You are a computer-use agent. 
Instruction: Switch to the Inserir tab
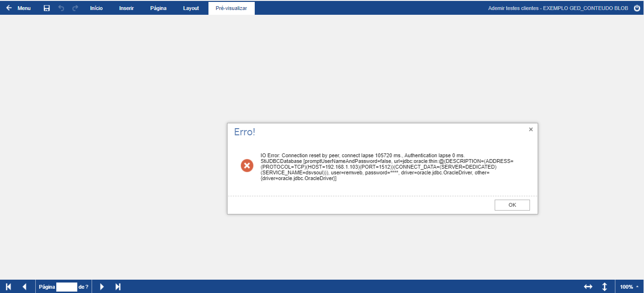coord(126,8)
